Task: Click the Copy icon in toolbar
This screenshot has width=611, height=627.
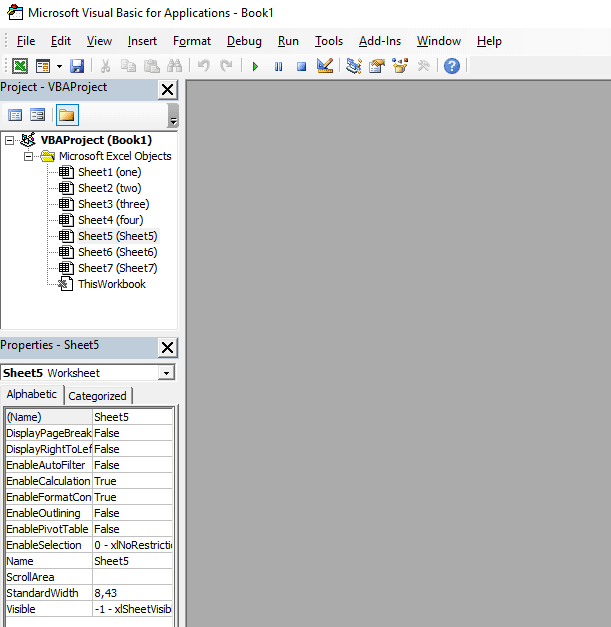Action: click(x=128, y=66)
